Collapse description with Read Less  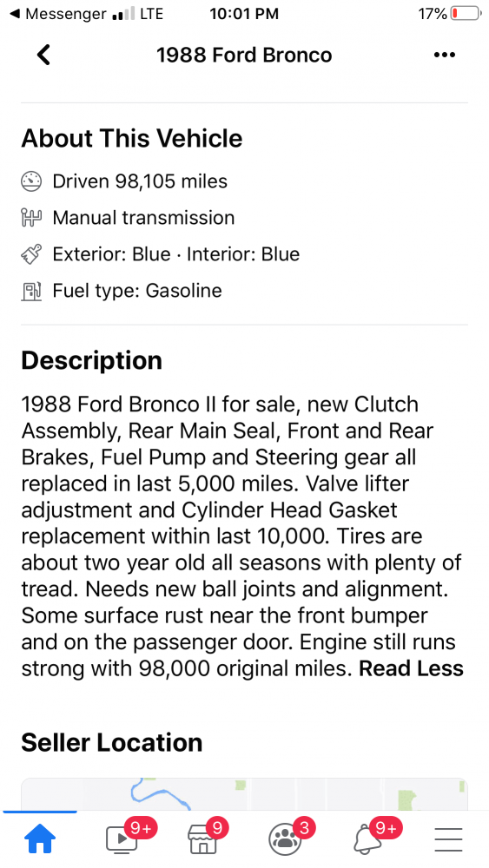[411, 668]
